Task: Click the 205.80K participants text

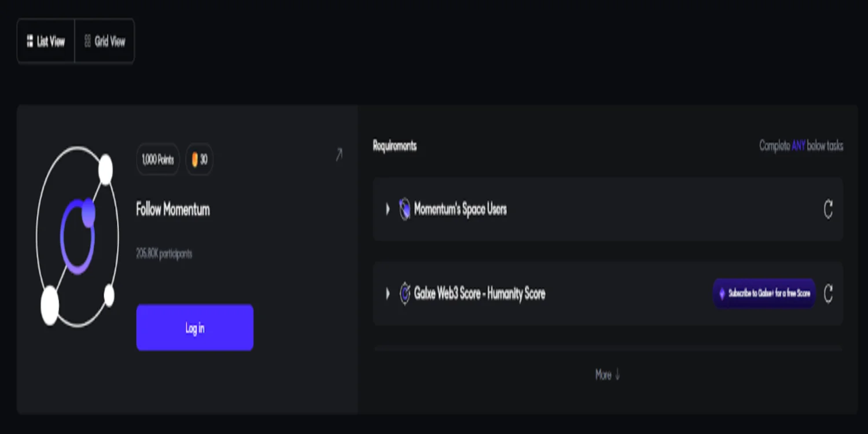Action: [164, 253]
